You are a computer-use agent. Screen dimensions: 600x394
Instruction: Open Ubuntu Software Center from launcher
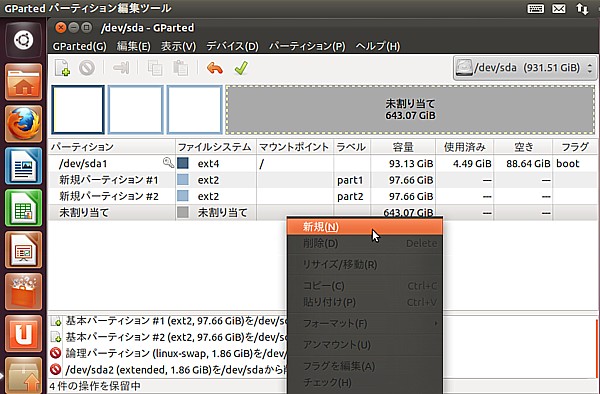click(24, 291)
